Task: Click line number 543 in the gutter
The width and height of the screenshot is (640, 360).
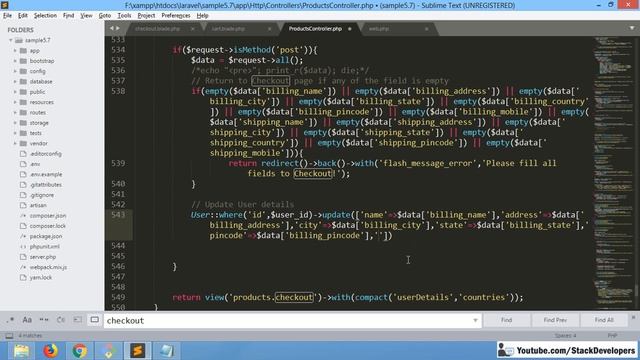Action: click(x=118, y=215)
